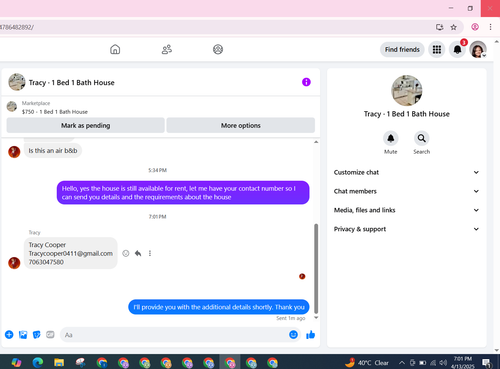Open Microsoft Edge from taskbar
This screenshot has height=369, width=500.
[x=38, y=362]
